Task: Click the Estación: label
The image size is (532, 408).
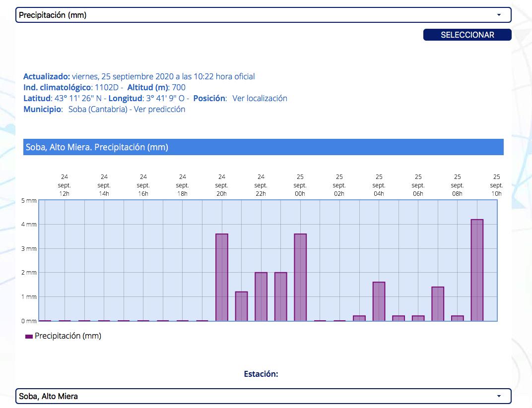Action: pos(261,374)
